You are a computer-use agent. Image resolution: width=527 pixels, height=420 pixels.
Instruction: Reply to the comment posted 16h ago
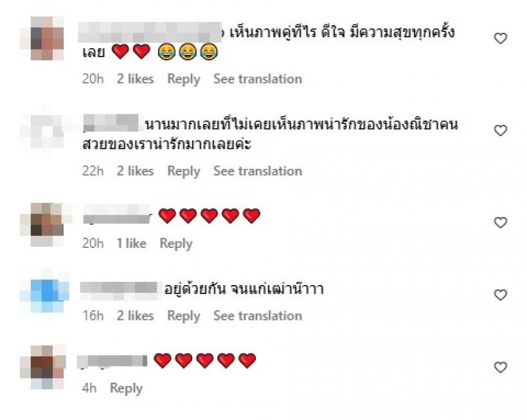tap(184, 315)
